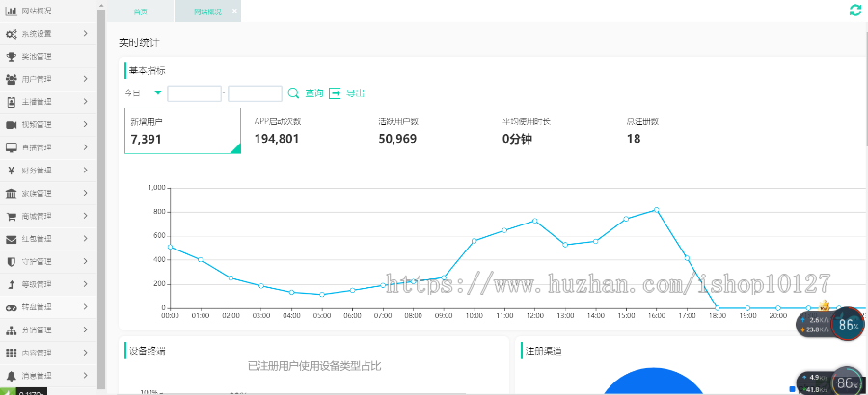Viewport: 868px width, 395px height.
Task: Click the 奖池管理 trophy icon
Action: pos(11,57)
